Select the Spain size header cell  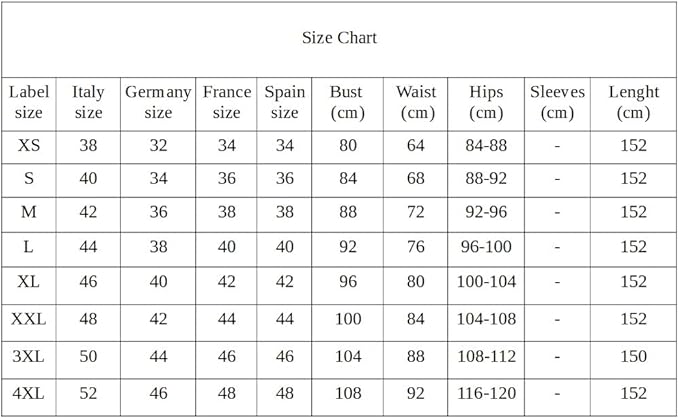[285, 102]
